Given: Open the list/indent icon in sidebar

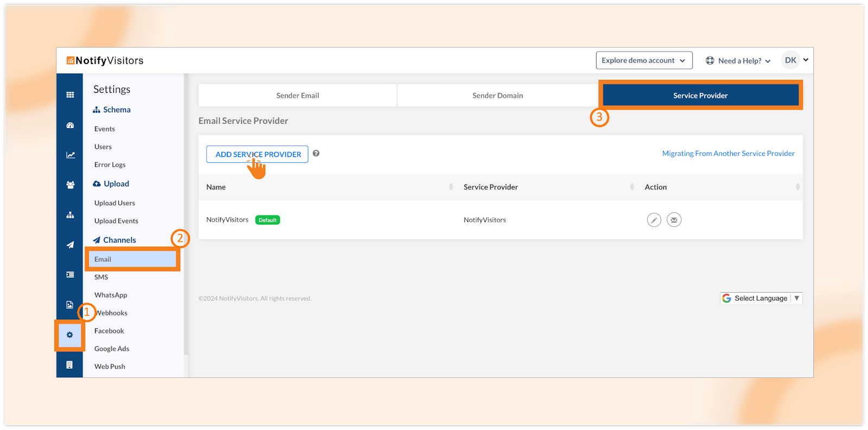Looking at the screenshot, I should pyautogui.click(x=70, y=275).
